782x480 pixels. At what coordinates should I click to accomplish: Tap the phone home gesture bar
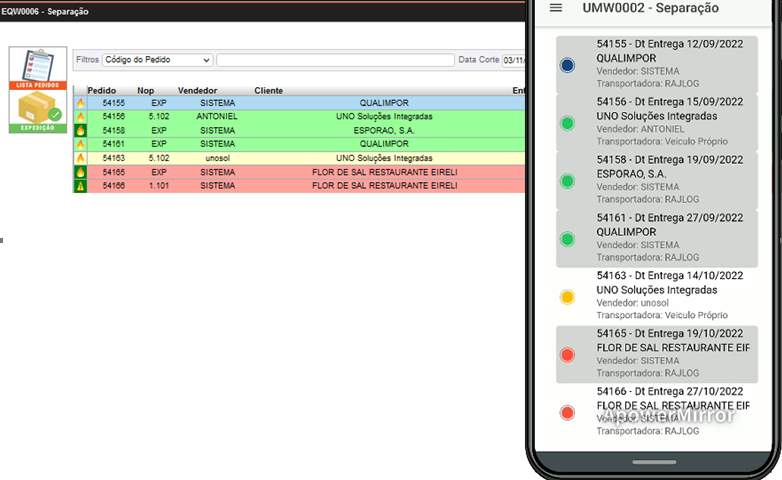[654, 462]
